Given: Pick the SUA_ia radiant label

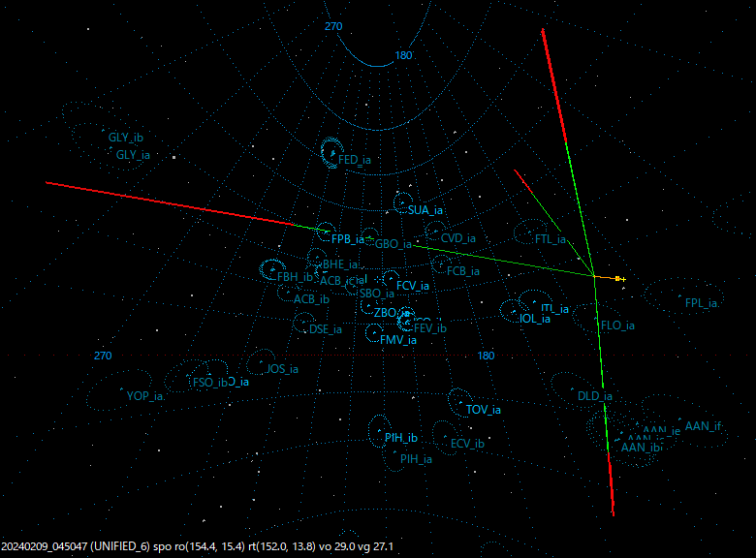Looking at the screenshot, I should (x=425, y=210).
